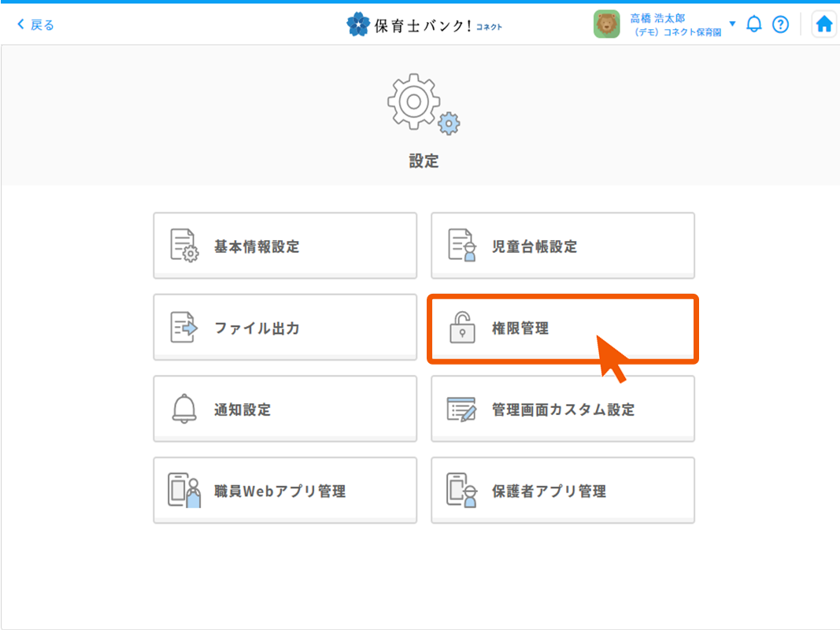
Task: Click the file export arrow icon
Action: click(x=184, y=327)
